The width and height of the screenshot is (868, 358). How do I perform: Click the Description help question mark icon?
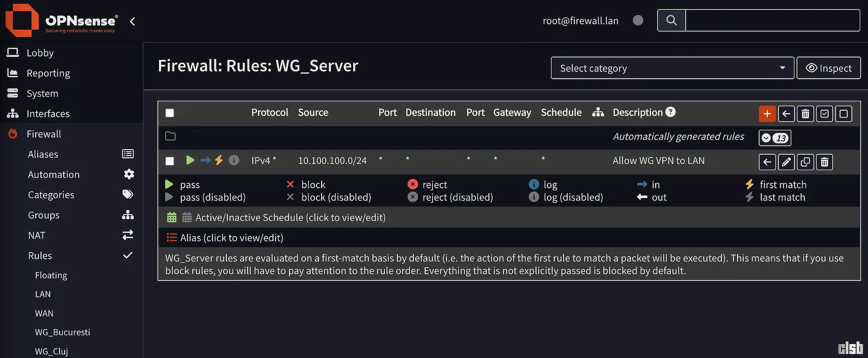point(670,112)
